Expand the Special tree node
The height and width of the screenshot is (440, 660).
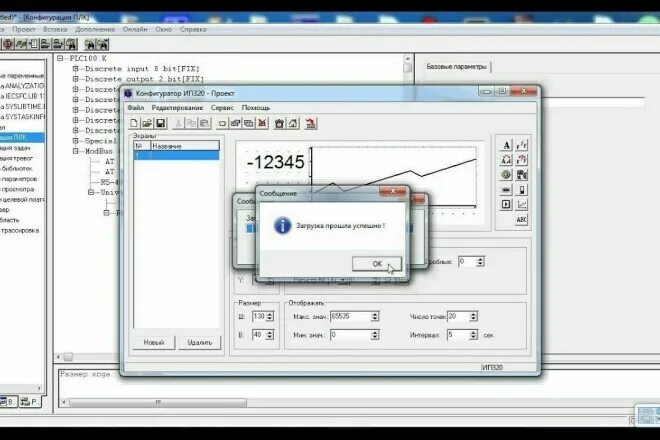point(75,141)
